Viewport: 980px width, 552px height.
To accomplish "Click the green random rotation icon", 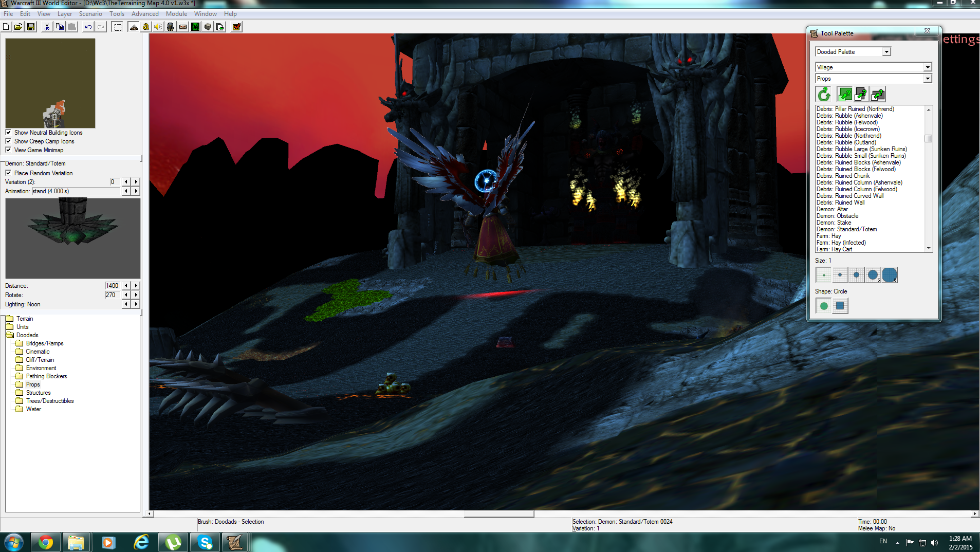I will coord(824,94).
